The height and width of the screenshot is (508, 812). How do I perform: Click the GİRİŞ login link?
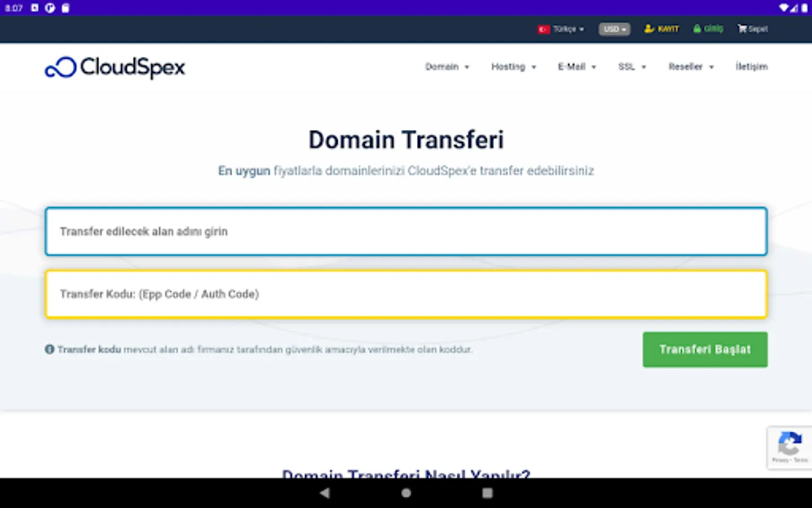708,29
